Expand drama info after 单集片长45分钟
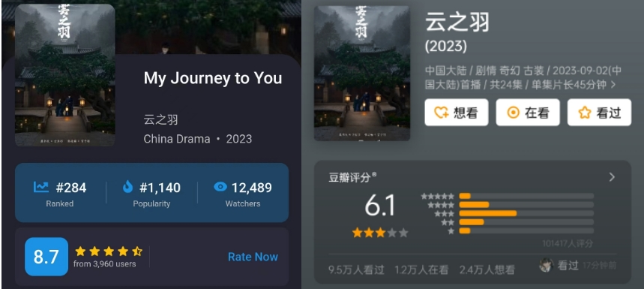This screenshot has height=289, width=644. (613, 85)
